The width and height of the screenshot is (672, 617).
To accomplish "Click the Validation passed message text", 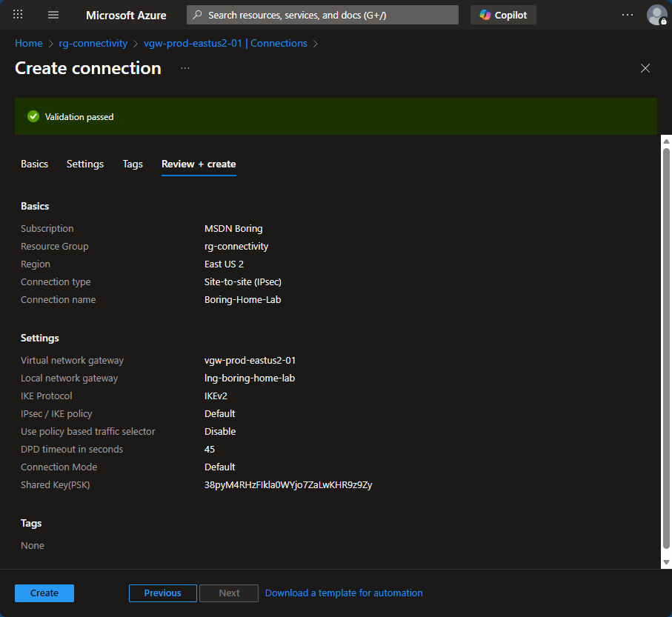I will click(x=79, y=116).
